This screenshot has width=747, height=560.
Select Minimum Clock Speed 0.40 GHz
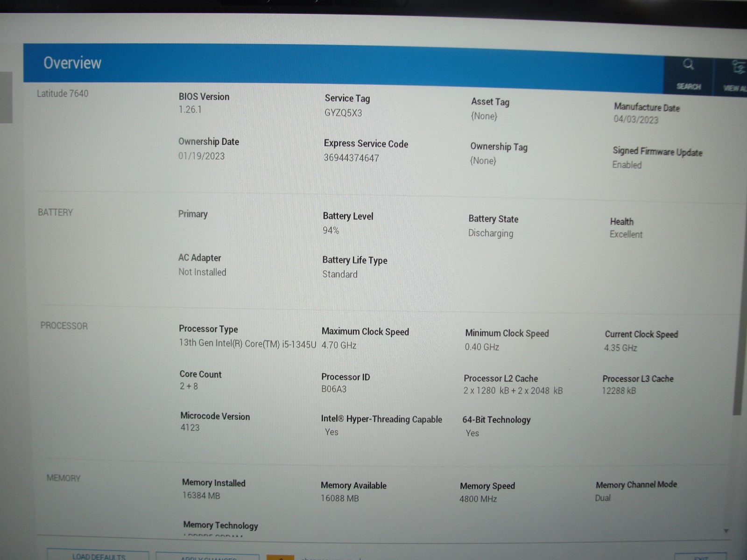(482, 347)
